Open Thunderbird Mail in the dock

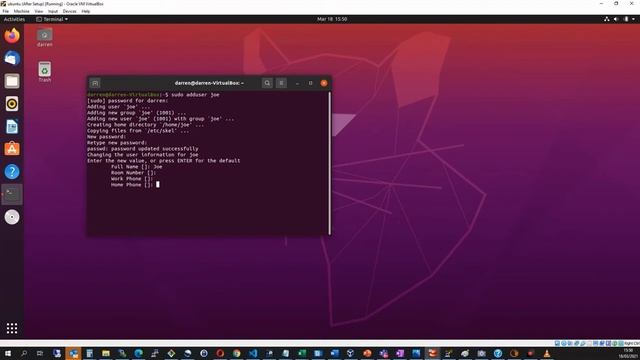(12, 58)
